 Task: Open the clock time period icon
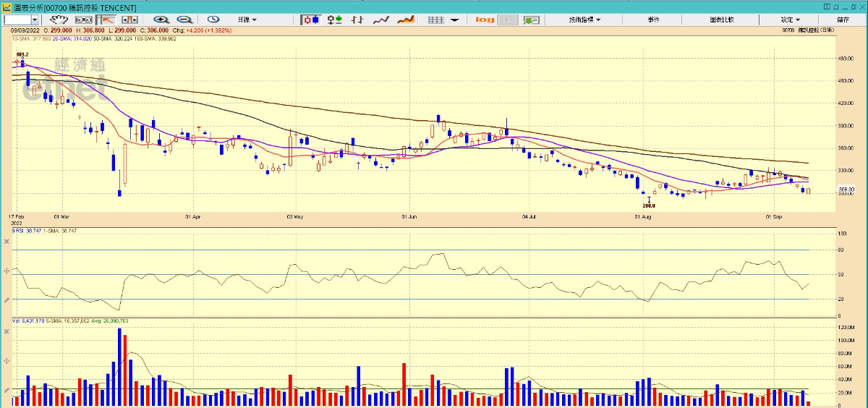213,20
